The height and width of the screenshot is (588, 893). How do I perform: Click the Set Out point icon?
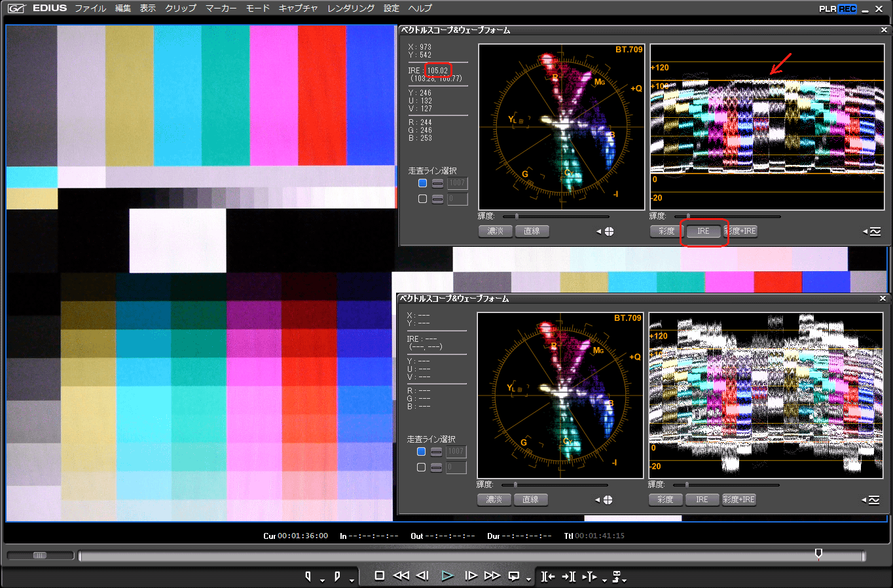click(337, 576)
